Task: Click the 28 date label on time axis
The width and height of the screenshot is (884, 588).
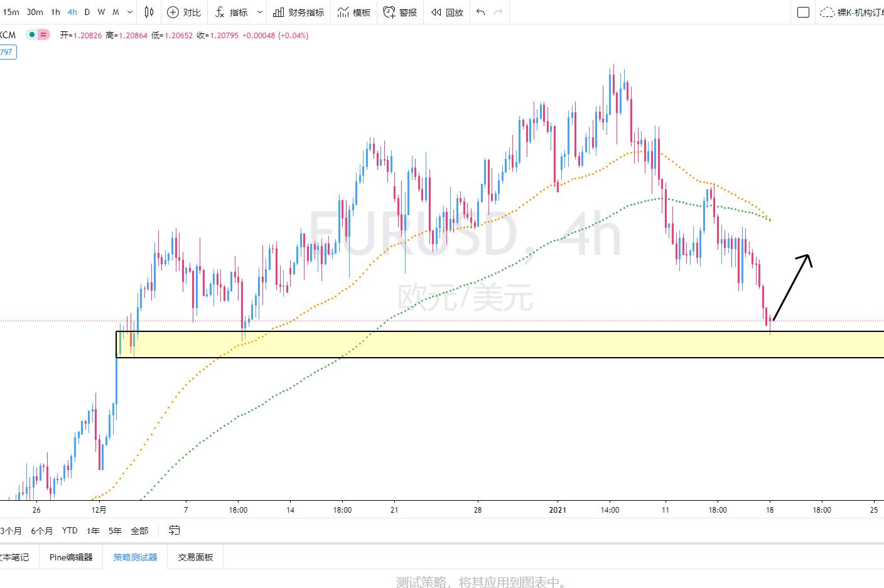Action: (478, 510)
